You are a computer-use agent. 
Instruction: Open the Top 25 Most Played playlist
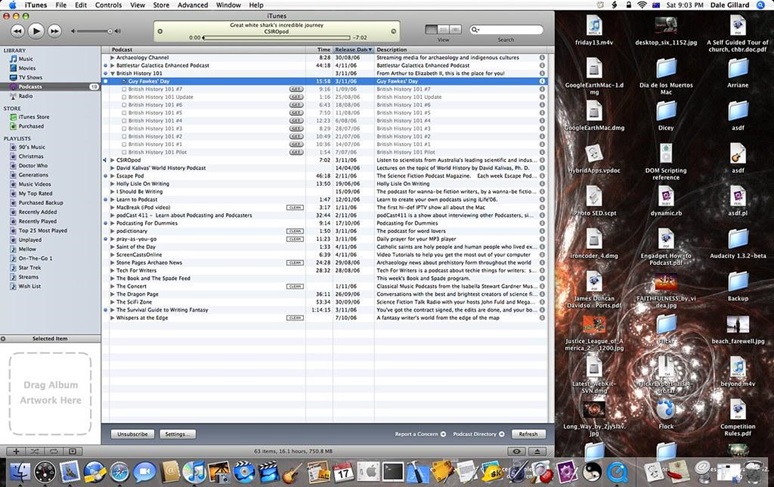click(42, 230)
